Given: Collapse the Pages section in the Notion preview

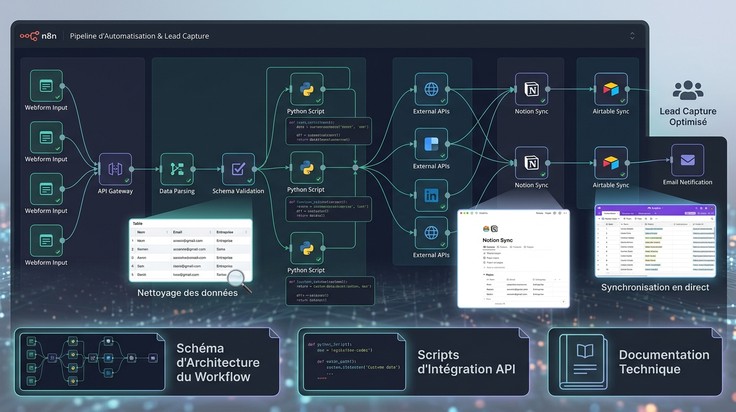Looking at the screenshot, I should (x=484, y=275).
